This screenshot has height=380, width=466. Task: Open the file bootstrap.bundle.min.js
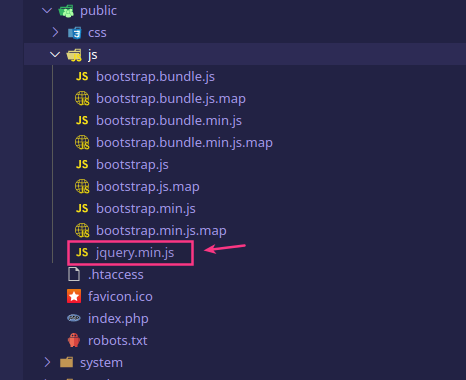169,121
